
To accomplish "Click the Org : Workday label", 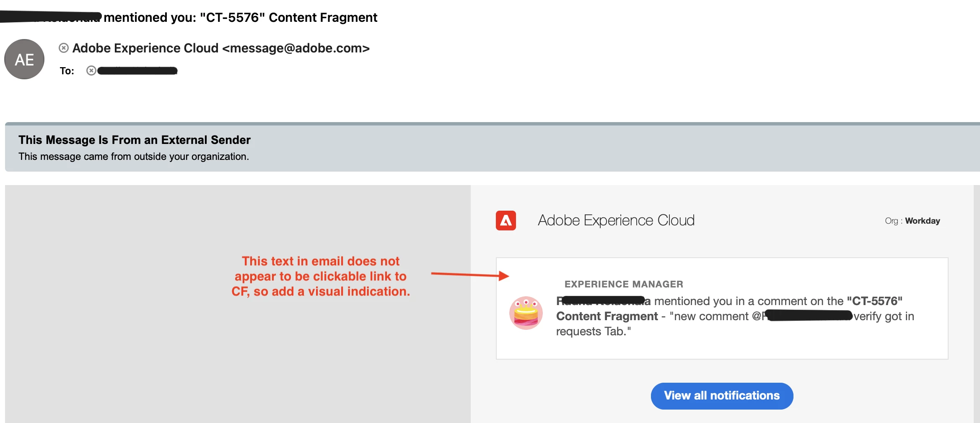I will tap(913, 221).
